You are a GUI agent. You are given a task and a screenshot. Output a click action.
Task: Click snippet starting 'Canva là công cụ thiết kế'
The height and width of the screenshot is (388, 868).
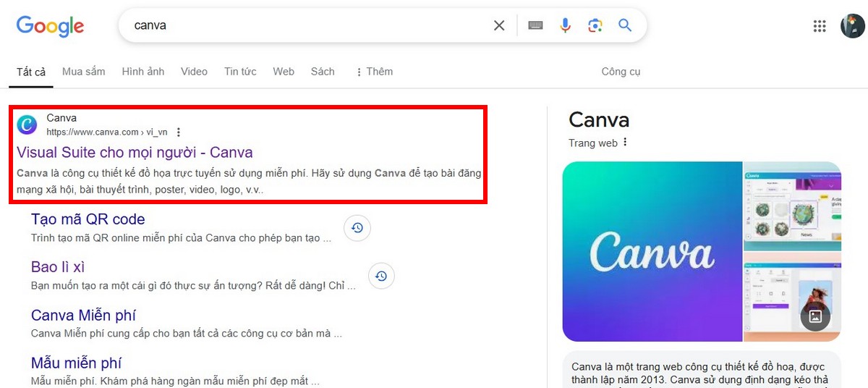(x=249, y=182)
